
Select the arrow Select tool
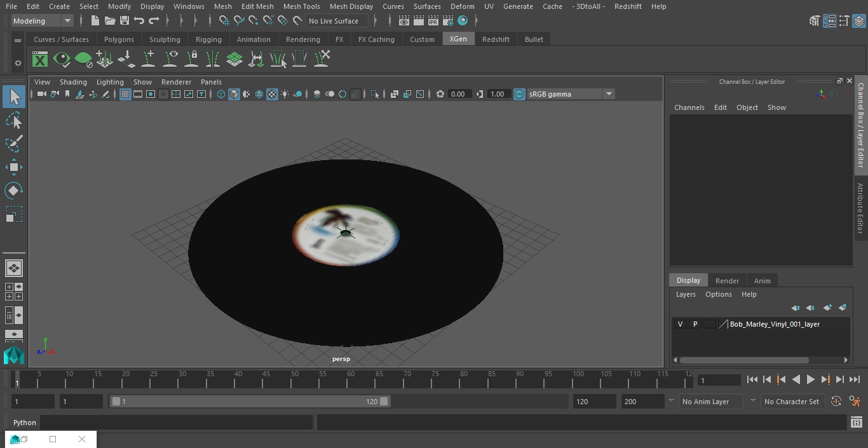click(x=14, y=97)
